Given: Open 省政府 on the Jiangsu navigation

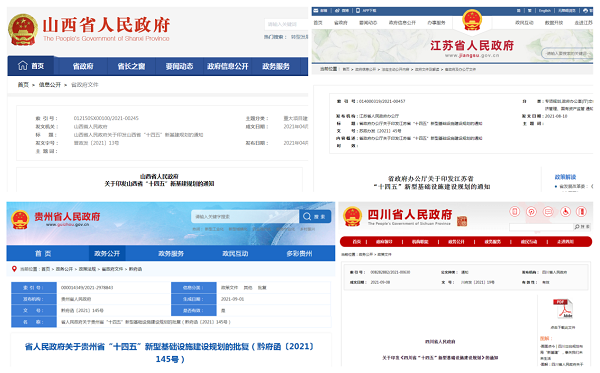Looking at the screenshot, I should pyautogui.click(x=341, y=23).
